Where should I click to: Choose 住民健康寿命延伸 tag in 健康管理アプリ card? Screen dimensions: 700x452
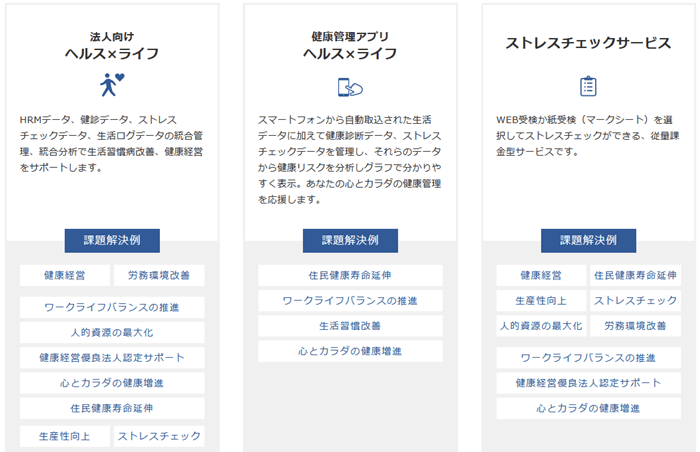(350, 275)
